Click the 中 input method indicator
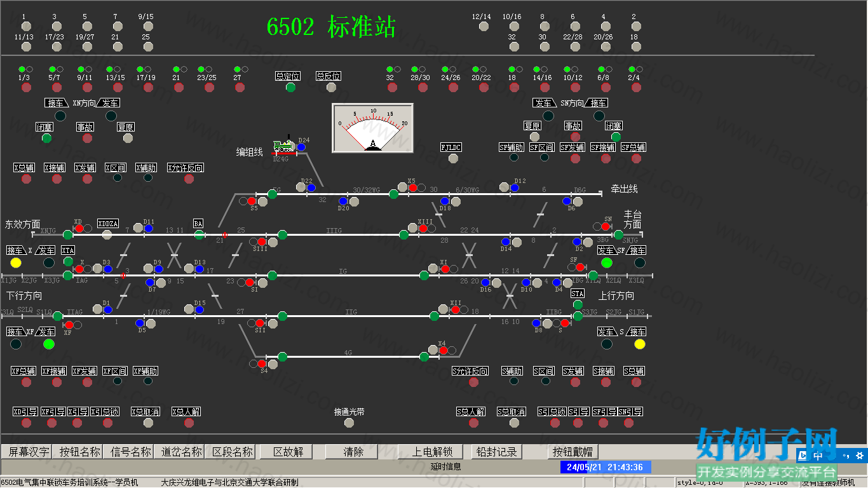868x488 pixels. pos(818,456)
